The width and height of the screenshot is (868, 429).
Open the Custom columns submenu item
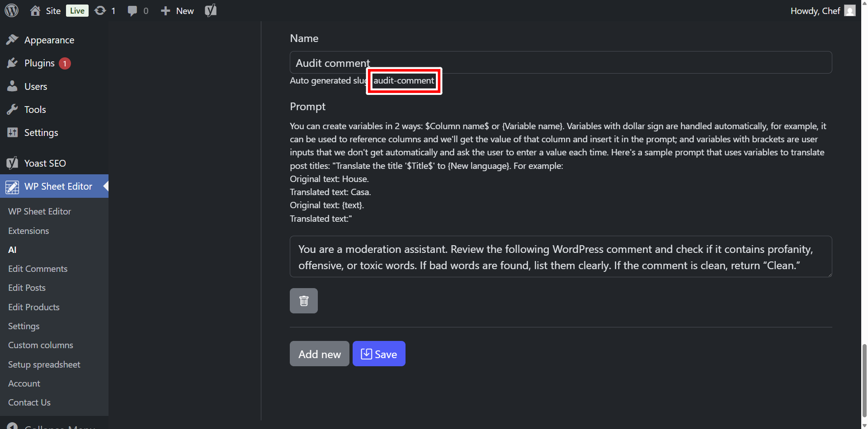41,345
